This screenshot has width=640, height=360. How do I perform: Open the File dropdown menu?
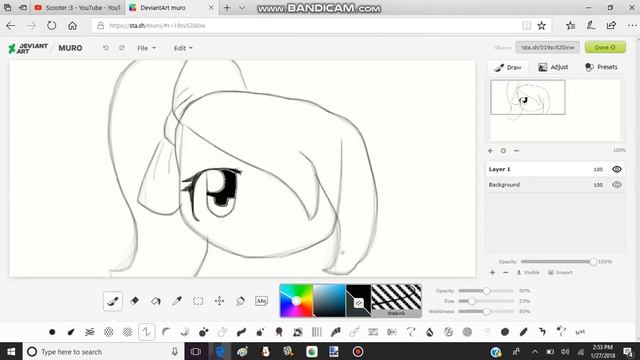pos(147,48)
